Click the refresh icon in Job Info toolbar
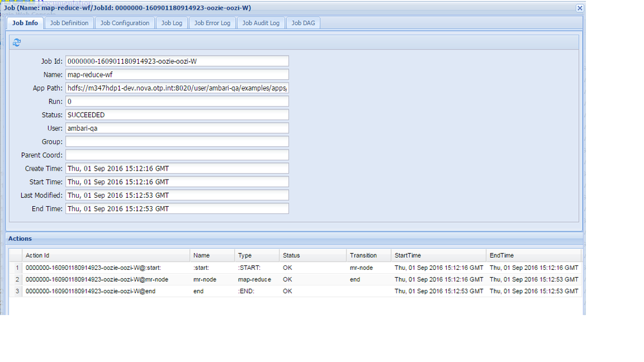Image resolution: width=644 pixels, height=362 pixels. (x=16, y=43)
